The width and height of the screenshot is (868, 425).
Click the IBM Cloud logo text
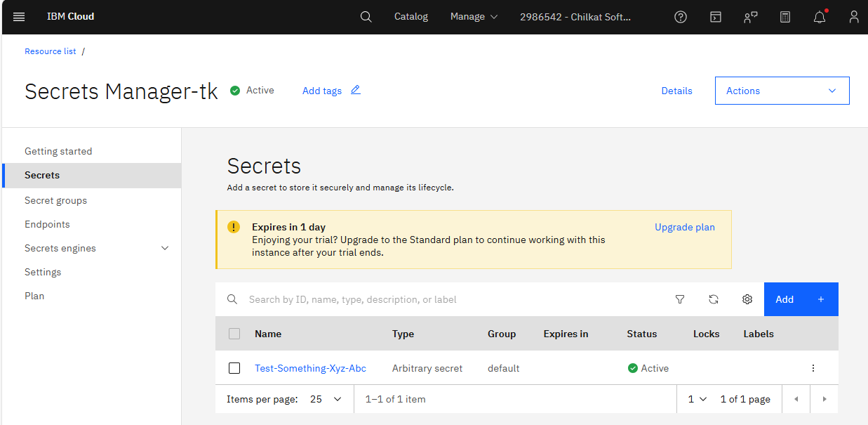point(70,17)
